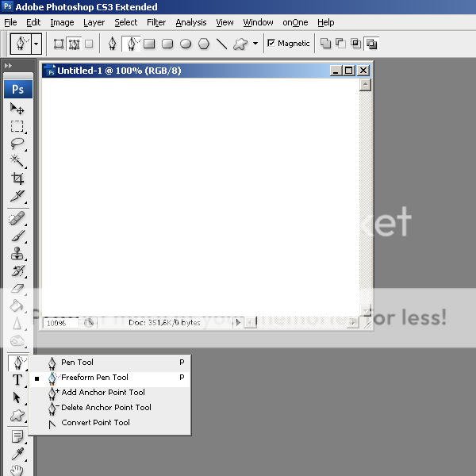Open the Help menu
Screen dimensions: 476x476
(x=326, y=22)
